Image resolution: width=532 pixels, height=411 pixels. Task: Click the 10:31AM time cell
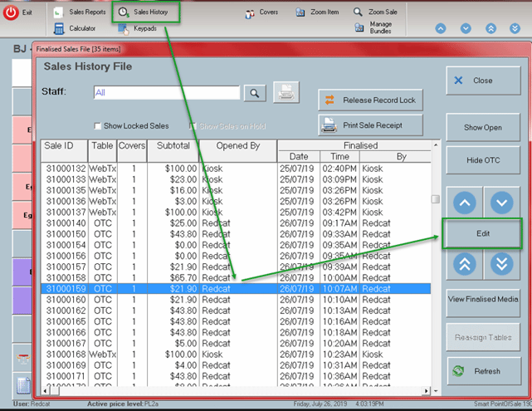pyautogui.click(x=339, y=365)
